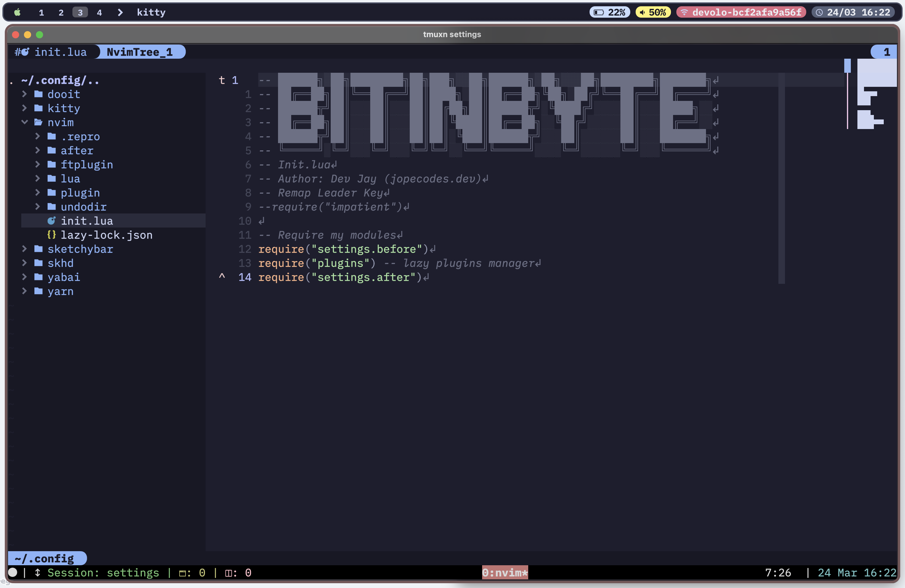
Task: Collapse the nvim folder chevron
Action: click(x=24, y=122)
